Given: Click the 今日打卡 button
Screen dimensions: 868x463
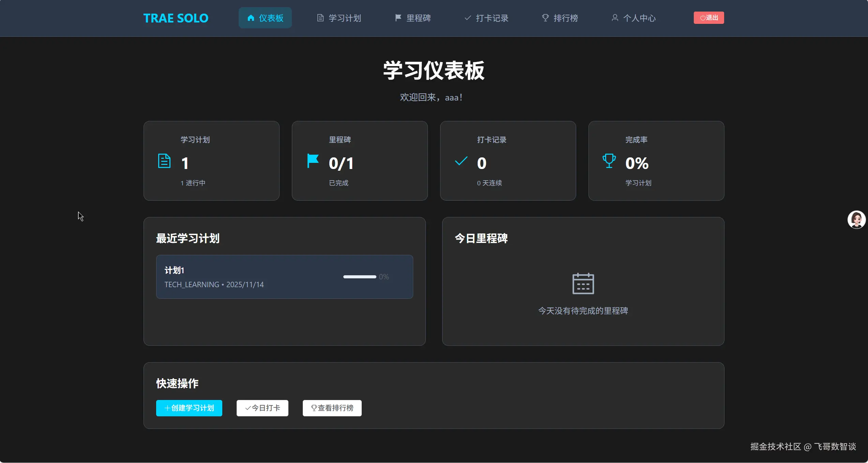Looking at the screenshot, I should [x=263, y=408].
